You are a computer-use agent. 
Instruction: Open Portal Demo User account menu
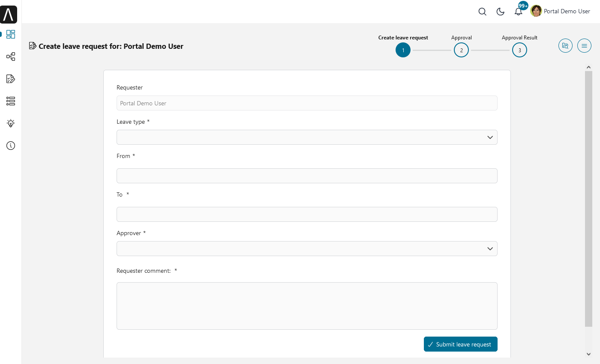[x=567, y=11]
